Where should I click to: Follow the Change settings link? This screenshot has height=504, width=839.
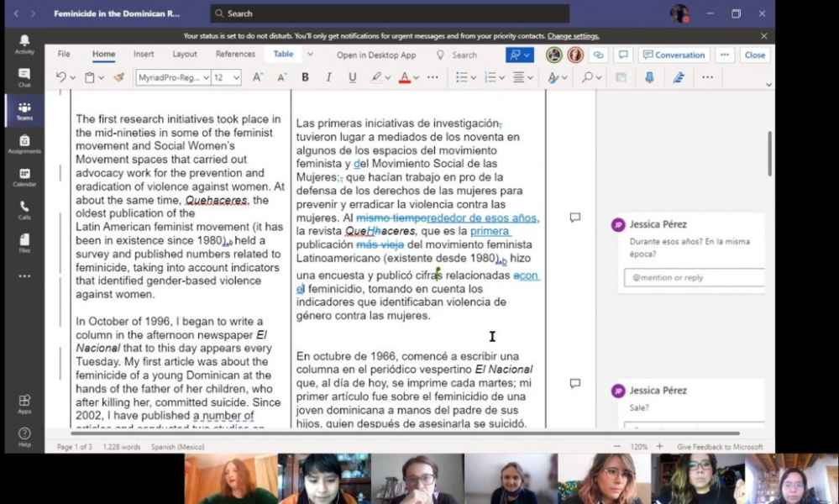click(574, 36)
